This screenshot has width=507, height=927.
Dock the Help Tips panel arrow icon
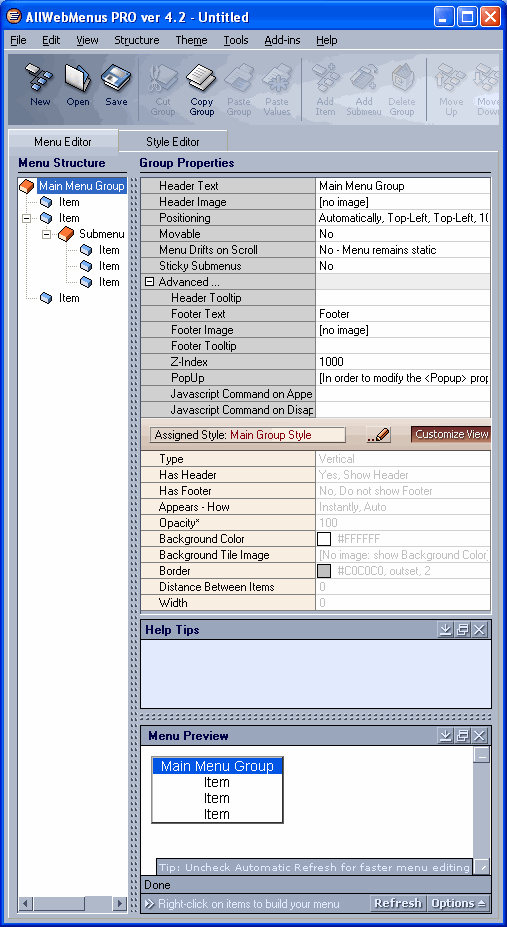pyautogui.click(x=445, y=630)
